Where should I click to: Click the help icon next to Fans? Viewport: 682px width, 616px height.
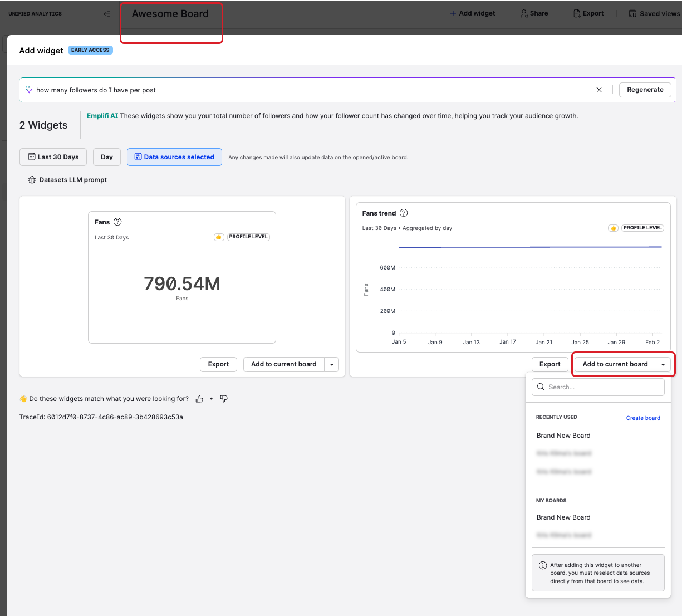pyautogui.click(x=117, y=222)
